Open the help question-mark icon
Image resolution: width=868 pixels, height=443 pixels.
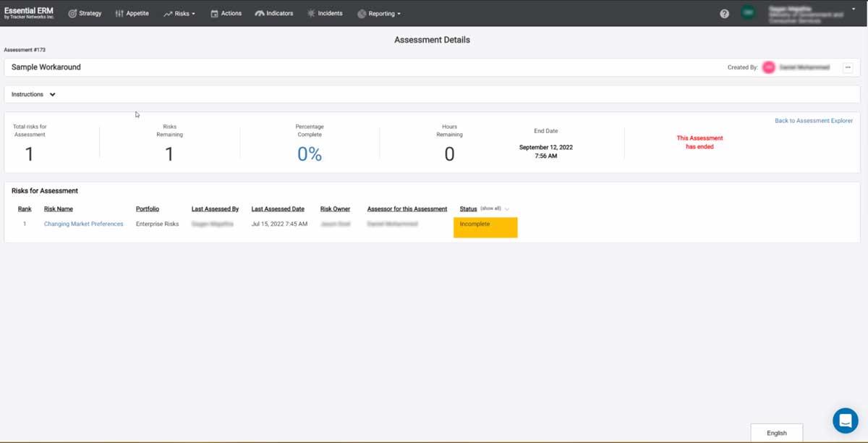tap(724, 13)
